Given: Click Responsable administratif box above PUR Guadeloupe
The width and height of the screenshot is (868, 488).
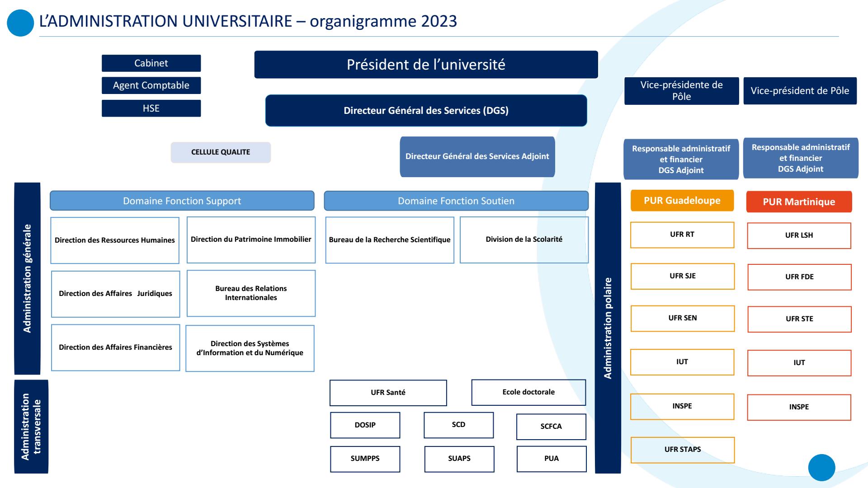Looking at the screenshot, I should pos(681,159).
